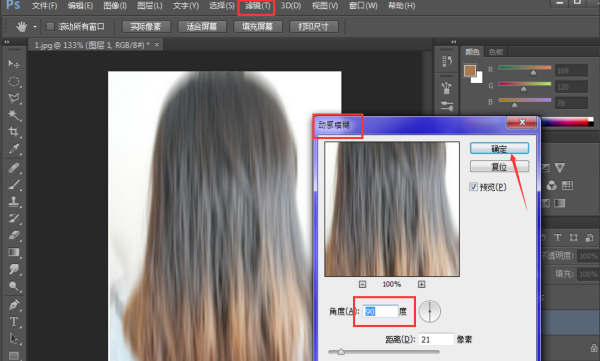The height and width of the screenshot is (361, 600).
Task: Open the 编辑(E) menu
Action: point(80,6)
